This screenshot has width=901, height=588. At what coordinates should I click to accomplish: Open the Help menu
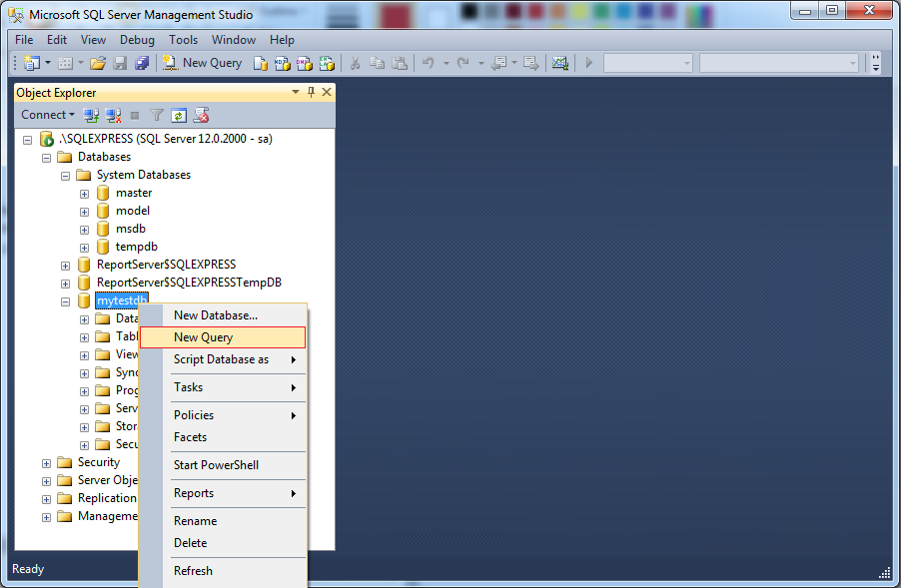point(282,40)
